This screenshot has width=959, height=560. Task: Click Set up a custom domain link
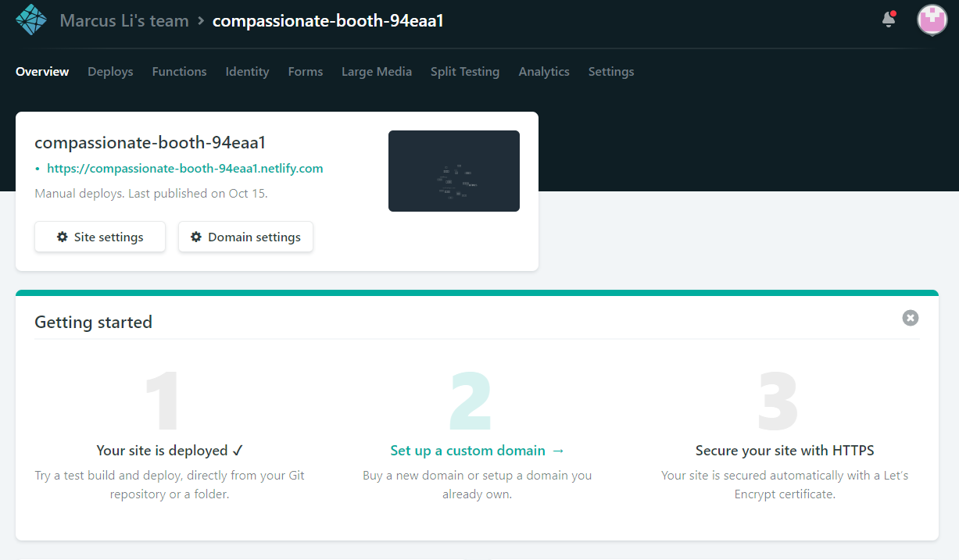pos(477,451)
